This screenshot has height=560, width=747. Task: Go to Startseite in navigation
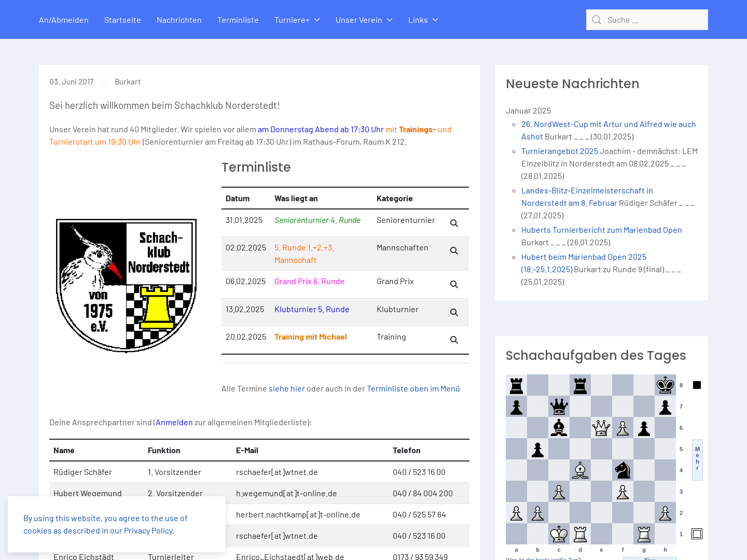coord(122,20)
